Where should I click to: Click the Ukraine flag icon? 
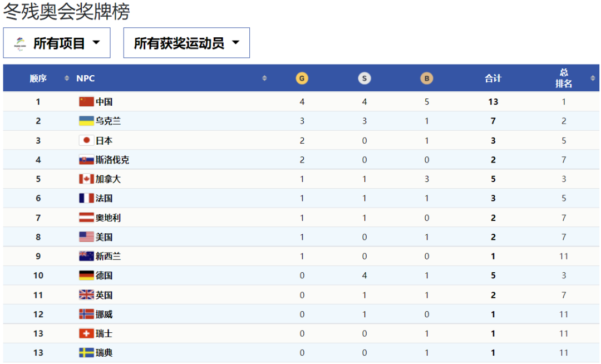86,121
